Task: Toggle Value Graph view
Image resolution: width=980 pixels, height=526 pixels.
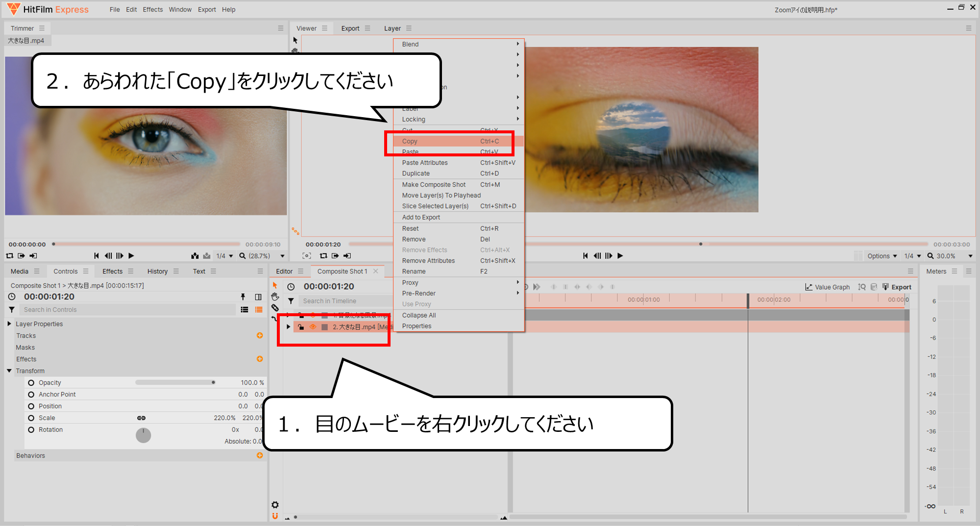Action: pos(827,287)
